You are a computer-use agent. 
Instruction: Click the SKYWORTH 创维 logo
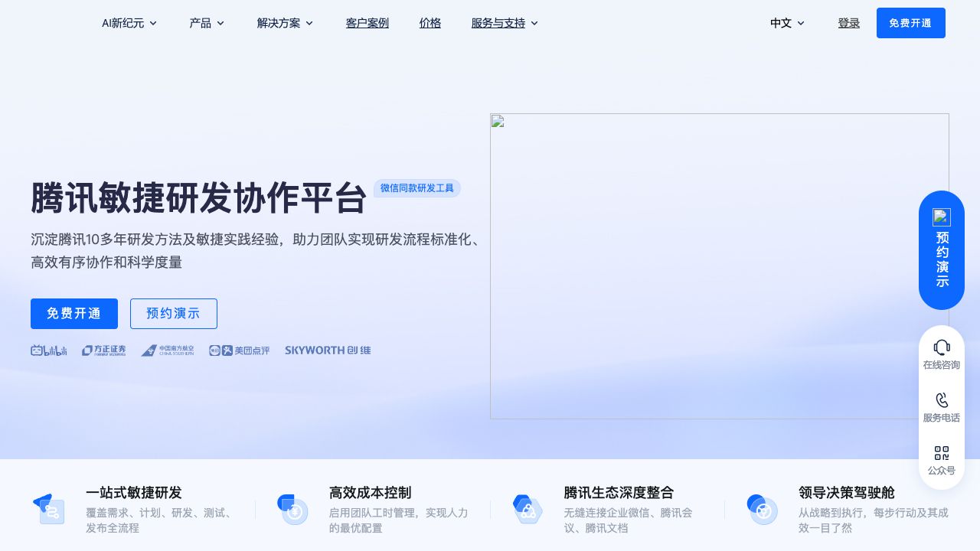point(328,350)
